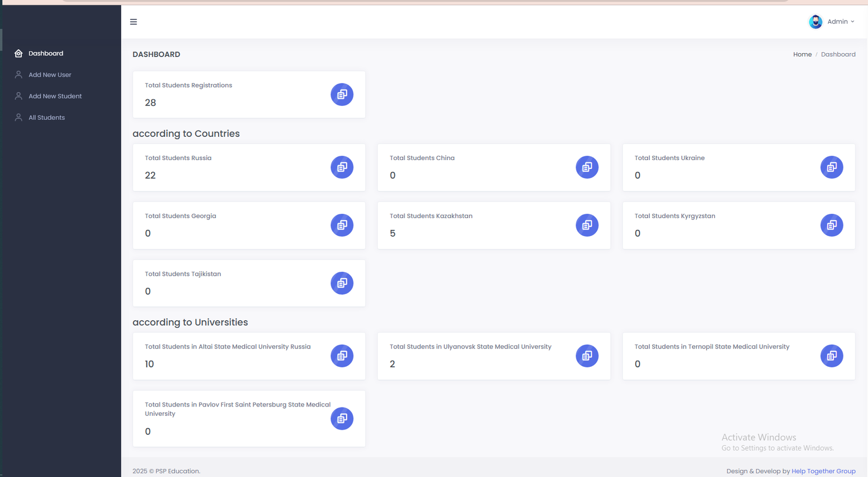Click the icon on the Total Students Kazakhstan card
Image resolution: width=868 pixels, height=477 pixels.
click(x=587, y=225)
